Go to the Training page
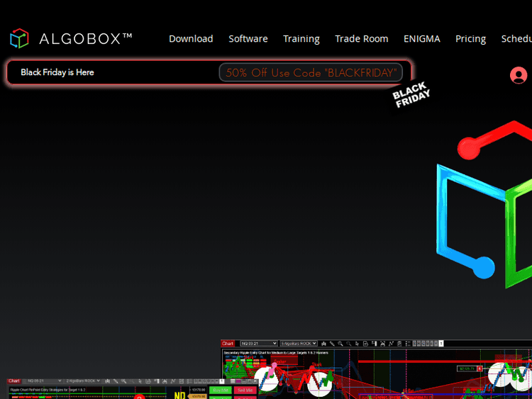The height and width of the screenshot is (399, 532). [x=301, y=39]
